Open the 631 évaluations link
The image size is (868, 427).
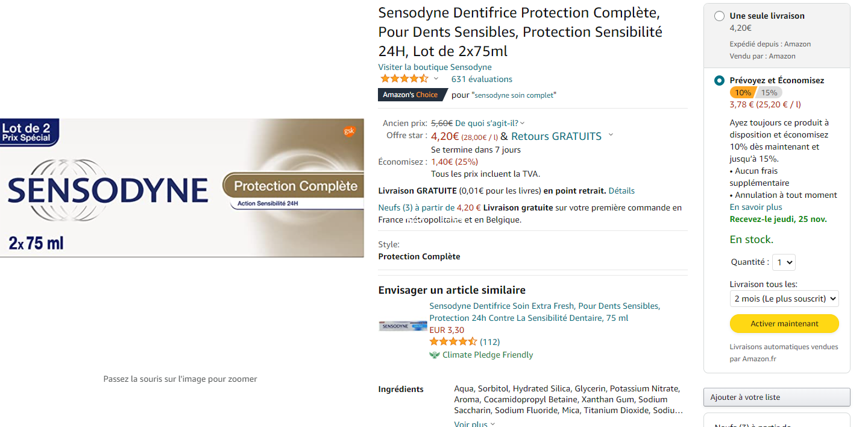pos(482,79)
